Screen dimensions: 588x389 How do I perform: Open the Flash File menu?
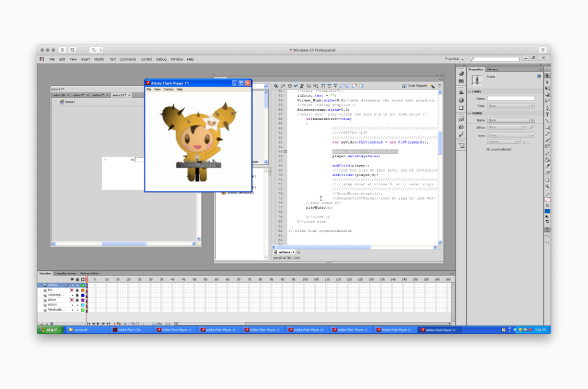click(x=52, y=59)
